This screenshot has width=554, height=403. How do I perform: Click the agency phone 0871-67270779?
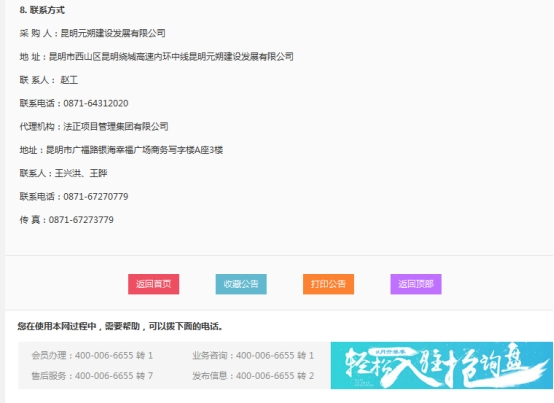pyautogui.click(x=96, y=197)
